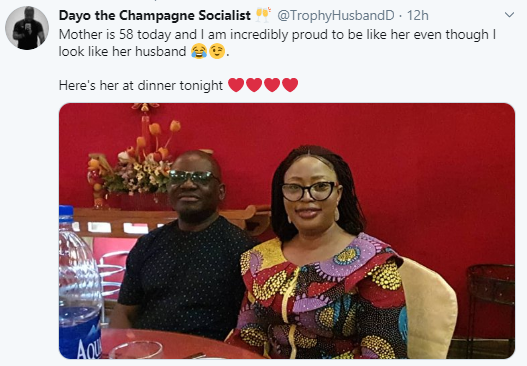
Task: Open the @TrophyHusbandD handle link
Action: pos(335,15)
